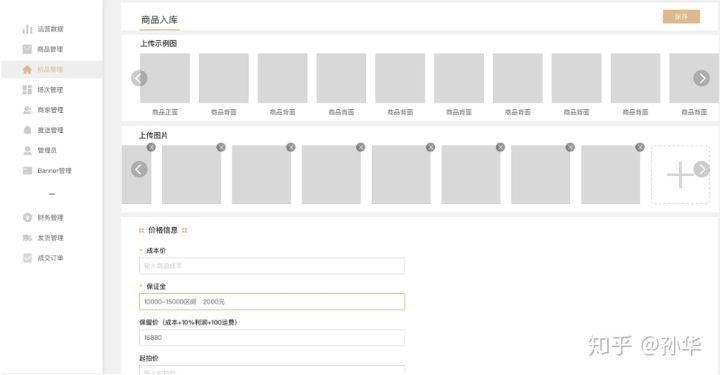Select the last visible 商品背面 example thumbnail
The width and height of the screenshot is (720, 375).
(694, 78)
